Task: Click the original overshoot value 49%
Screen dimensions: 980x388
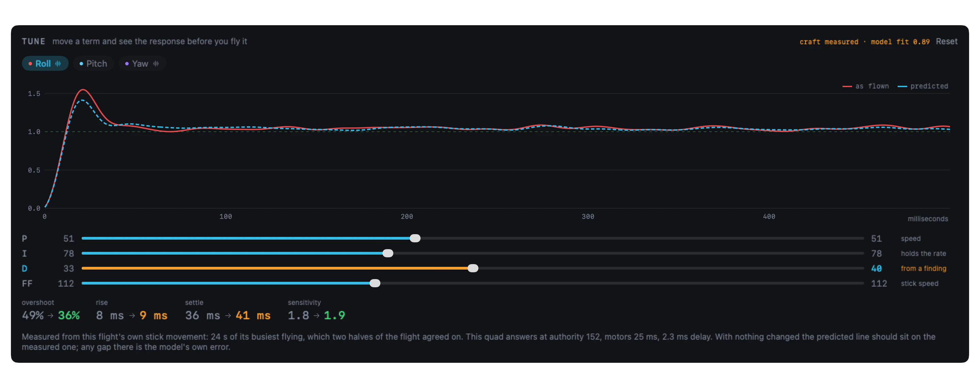Action: pos(33,316)
